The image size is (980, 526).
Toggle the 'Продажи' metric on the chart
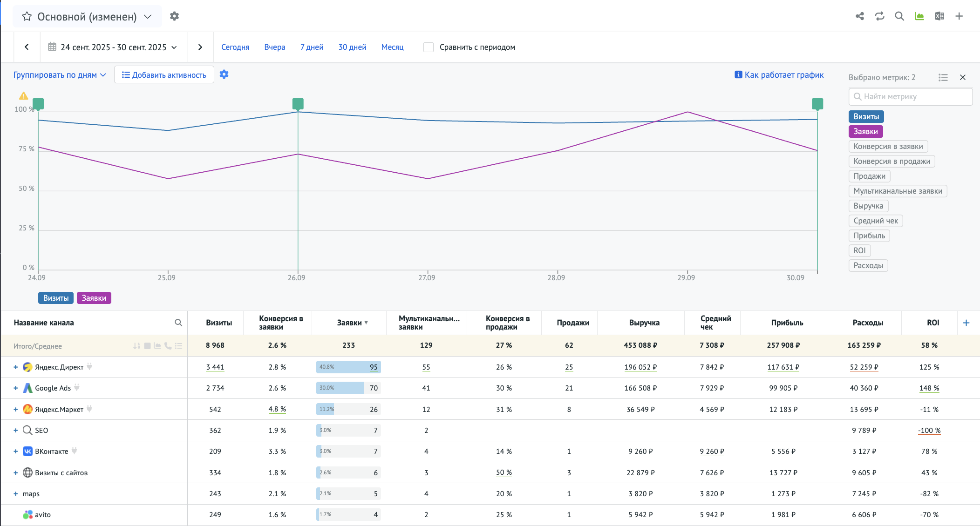point(869,176)
